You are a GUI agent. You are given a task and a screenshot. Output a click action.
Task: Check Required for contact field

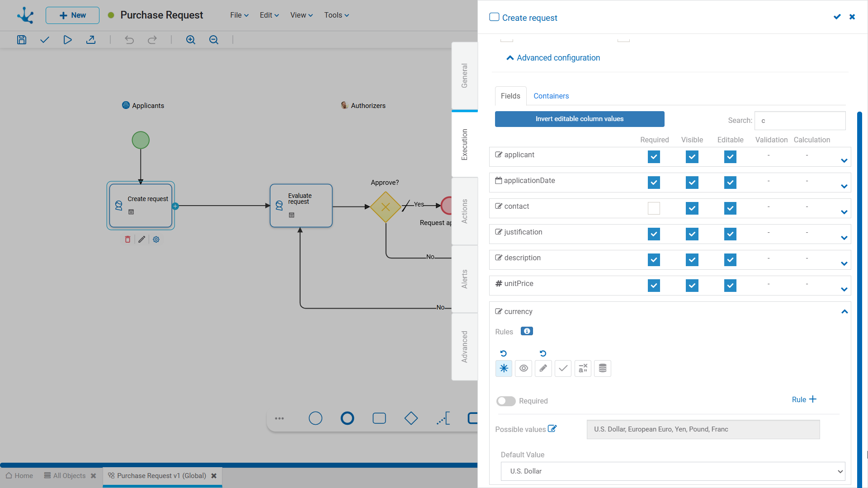point(654,208)
